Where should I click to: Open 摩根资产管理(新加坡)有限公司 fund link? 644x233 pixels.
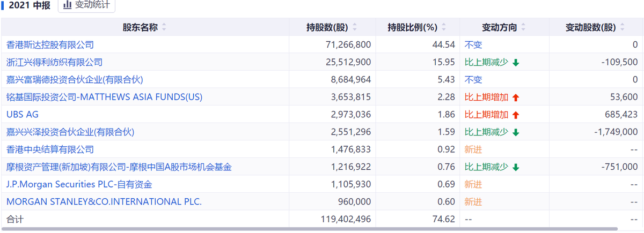tap(119, 167)
